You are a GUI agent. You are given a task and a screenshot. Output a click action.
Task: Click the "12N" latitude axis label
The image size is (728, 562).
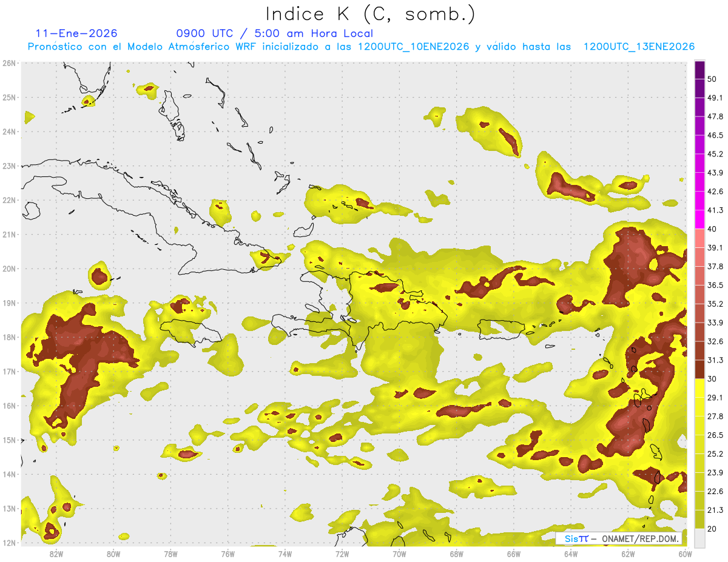click(x=9, y=543)
